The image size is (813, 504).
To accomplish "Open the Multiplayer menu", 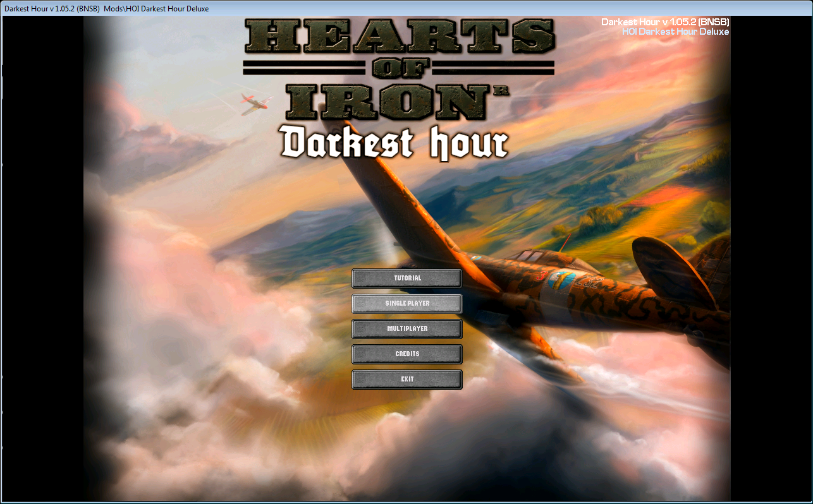I will (x=407, y=329).
